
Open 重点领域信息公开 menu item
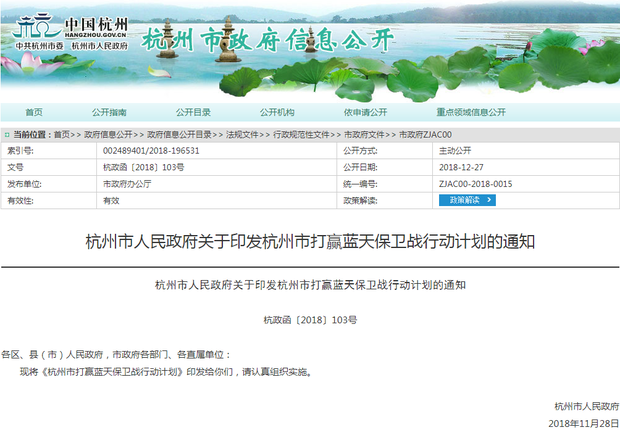(471, 112)
